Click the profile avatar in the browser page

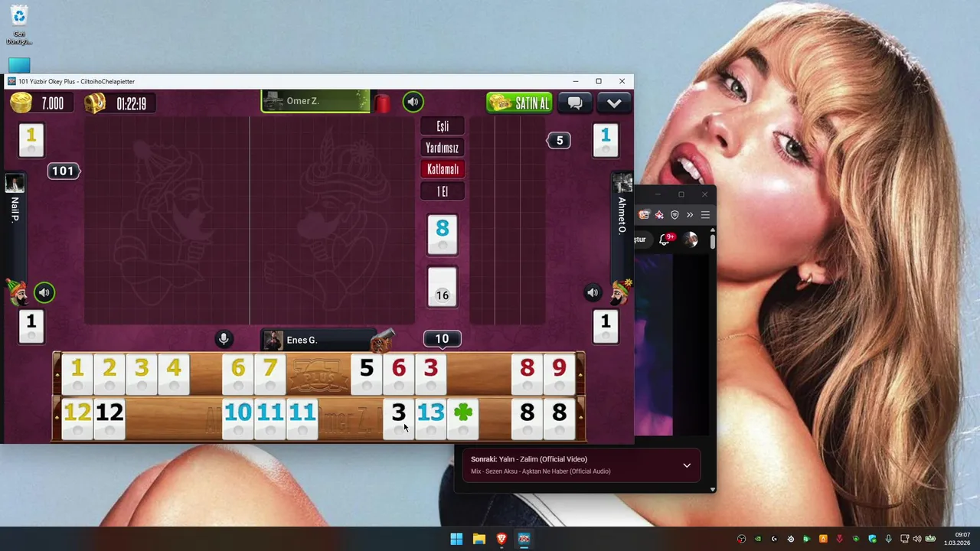pos(691,239)
